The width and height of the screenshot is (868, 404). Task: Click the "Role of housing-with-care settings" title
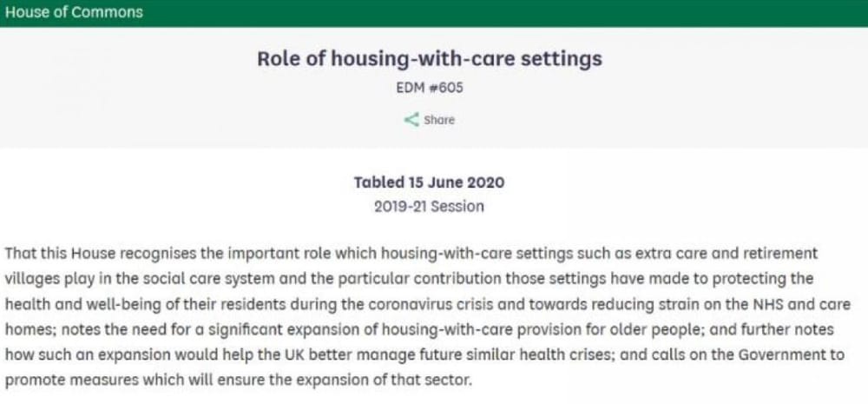coord(429,59)
